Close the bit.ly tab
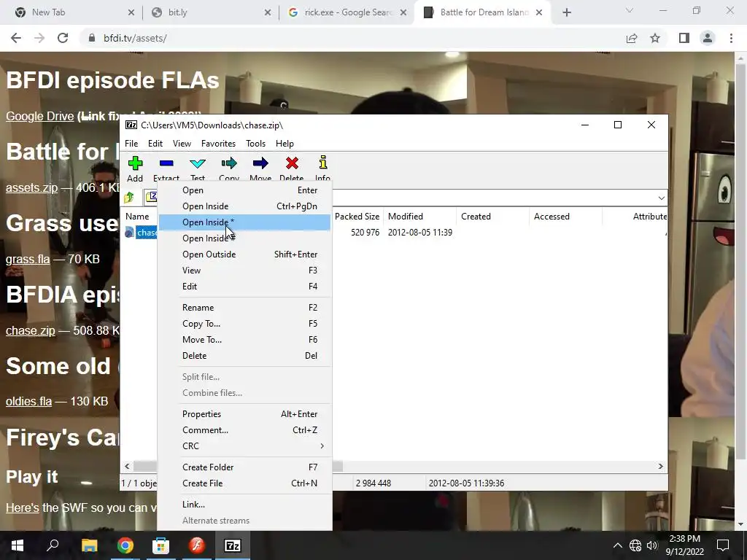 [268, 12]
